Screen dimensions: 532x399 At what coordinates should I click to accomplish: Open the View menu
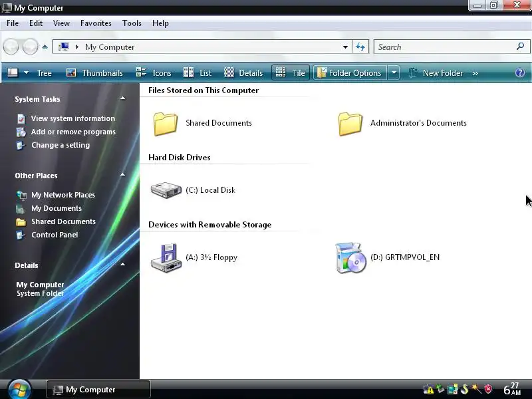click(61, 23)
